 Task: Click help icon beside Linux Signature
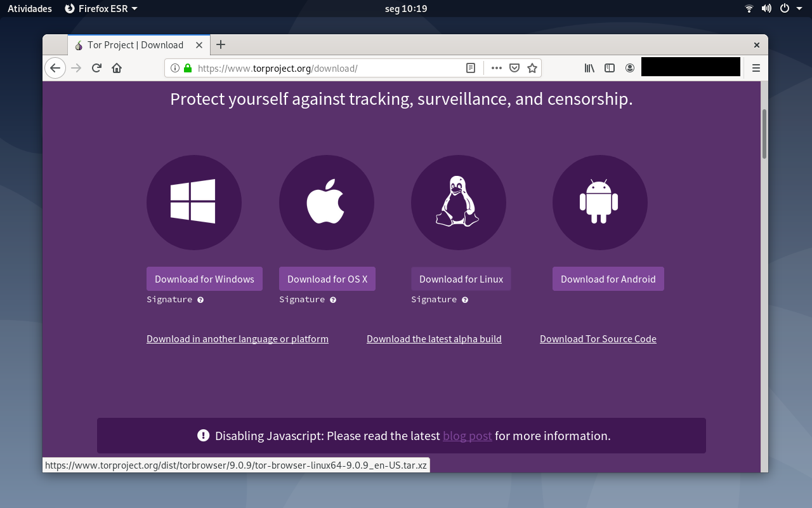click(465, 300)
